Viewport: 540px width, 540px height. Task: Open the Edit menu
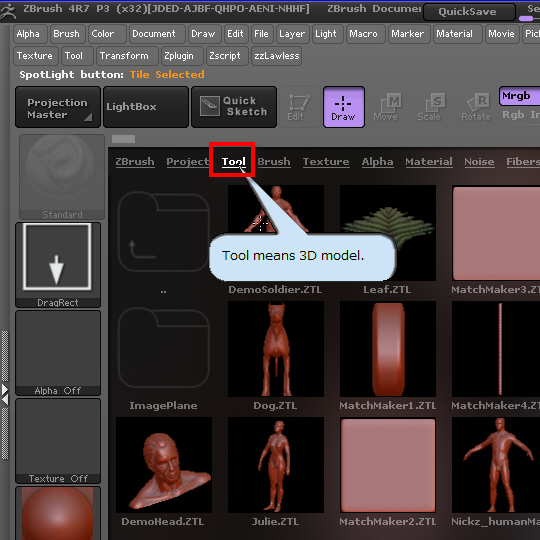(x=236, y=34)
